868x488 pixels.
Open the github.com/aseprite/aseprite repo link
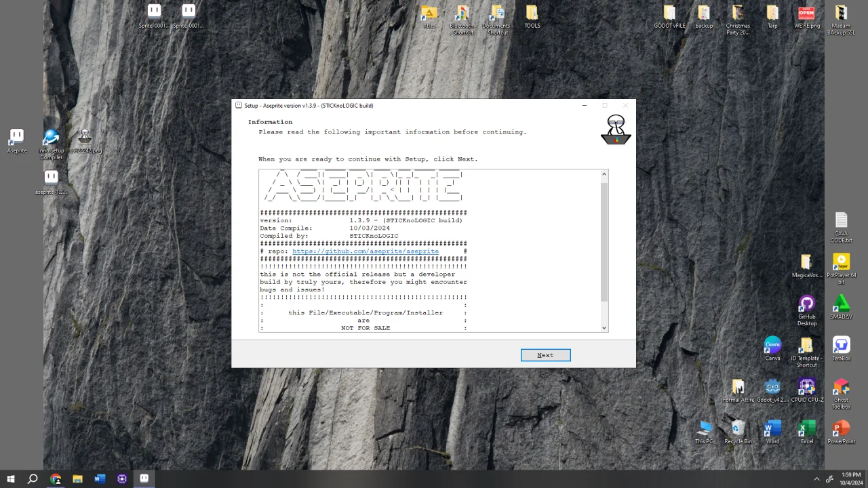click(x=366, y=251)
